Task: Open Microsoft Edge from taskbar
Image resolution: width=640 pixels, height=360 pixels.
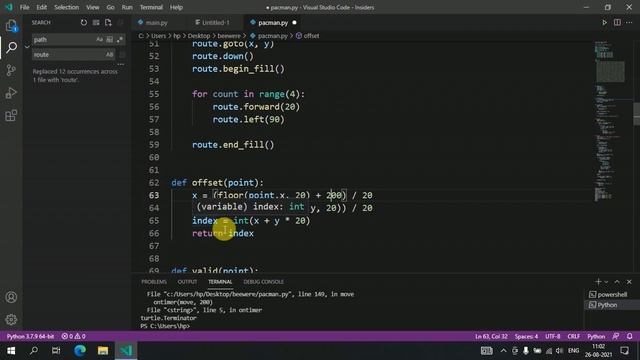Action: [80, 351]
